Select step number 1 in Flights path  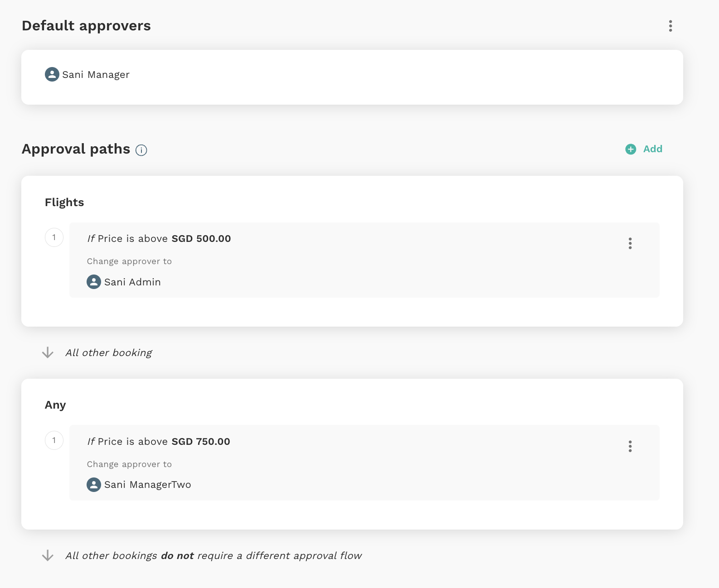[x=54, y=237]
